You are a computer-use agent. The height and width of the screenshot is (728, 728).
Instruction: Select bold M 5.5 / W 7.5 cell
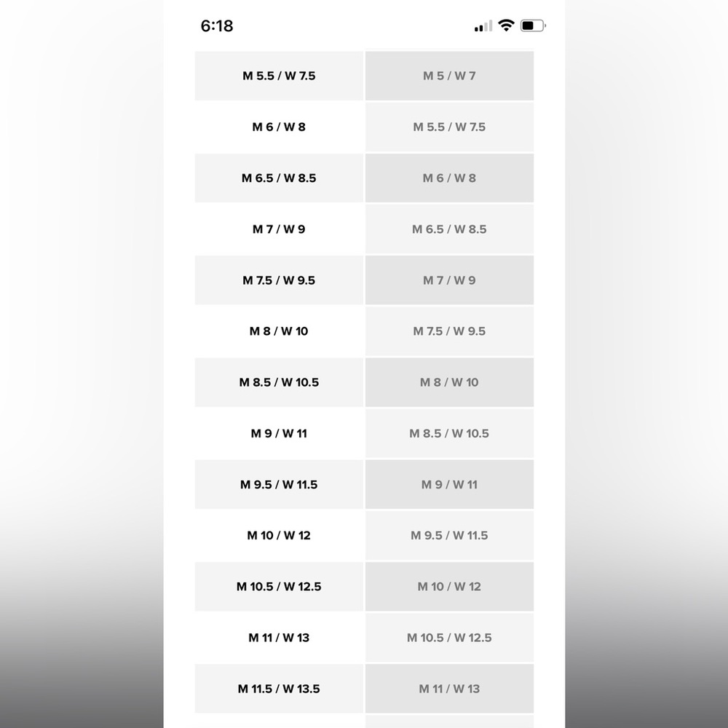tap(279, 76)
